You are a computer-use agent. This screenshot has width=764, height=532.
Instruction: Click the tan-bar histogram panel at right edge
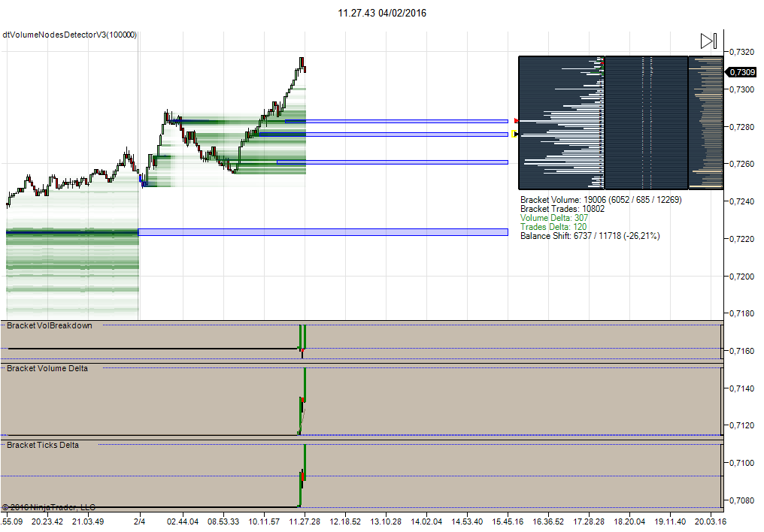(x=705, y=122)
